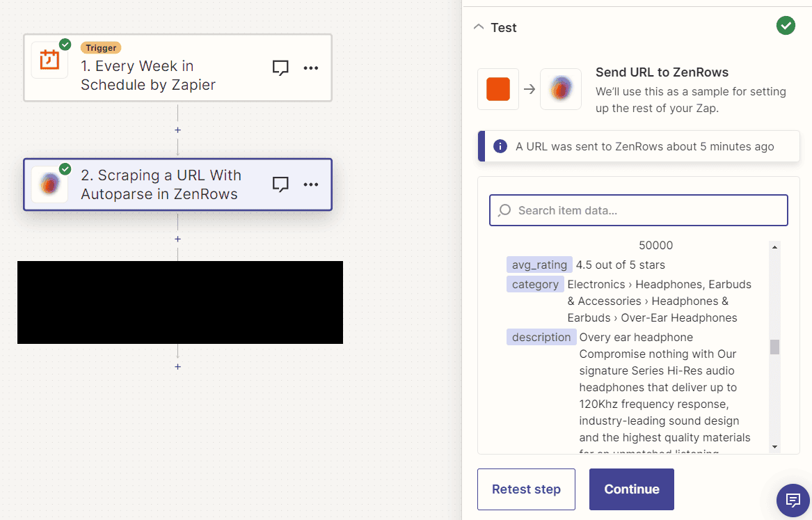
Task: Focus the Search item data field
Action: [x=639, y=210]
